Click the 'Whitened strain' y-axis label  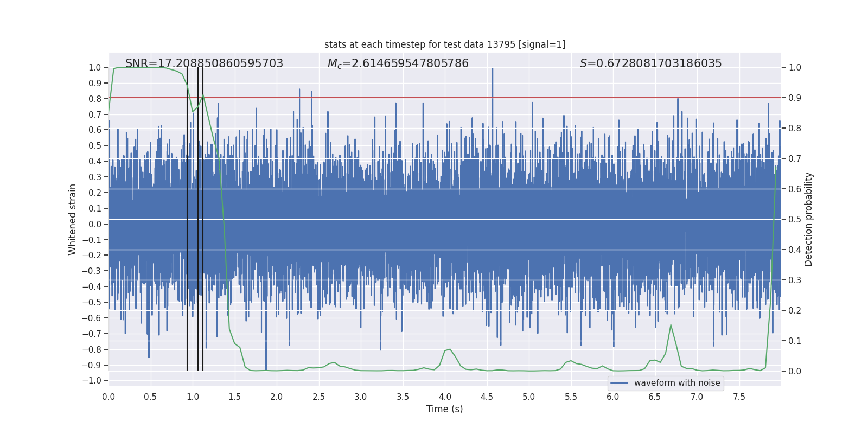73,219
